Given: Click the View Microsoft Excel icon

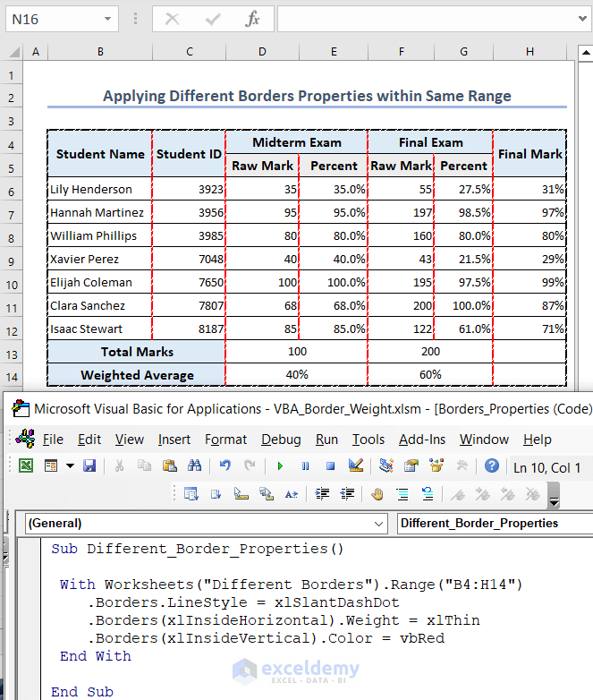Looking at the screenshot, I should click(x=26, y=466).
